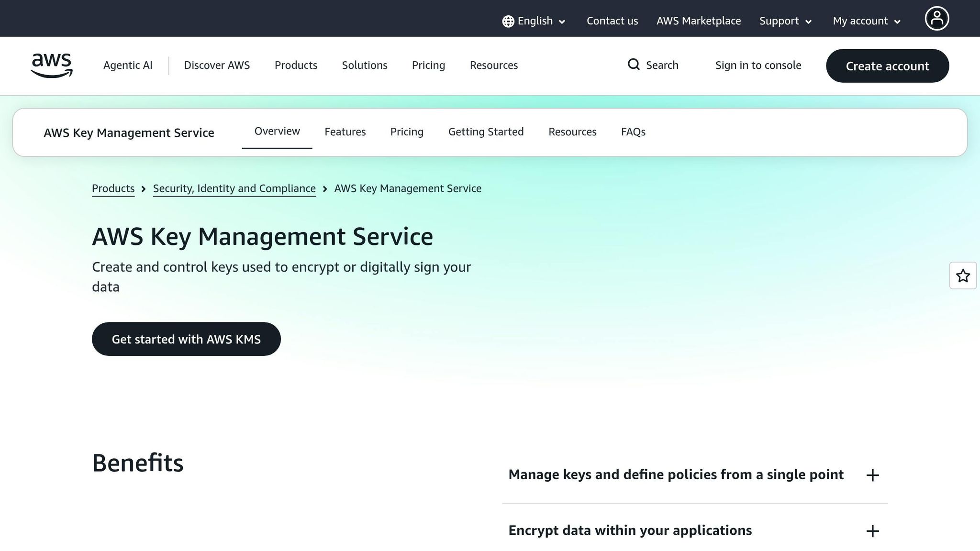Follow the Security, Identity and Compliance breadcrumb
Image resolution: width=980 pixels, height=551 pixels.
pos(234,188)
